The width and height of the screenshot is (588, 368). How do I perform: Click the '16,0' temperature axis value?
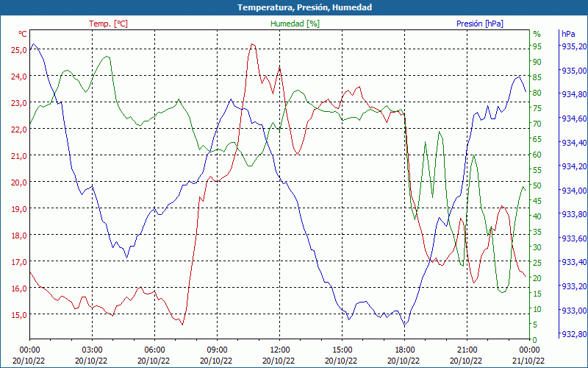click(x=19, y=288)
